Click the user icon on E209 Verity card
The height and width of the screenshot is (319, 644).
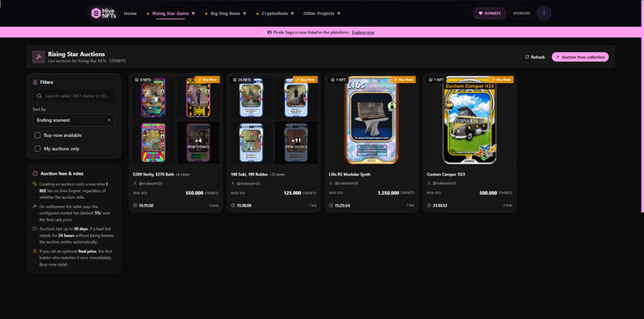(135, 183)
